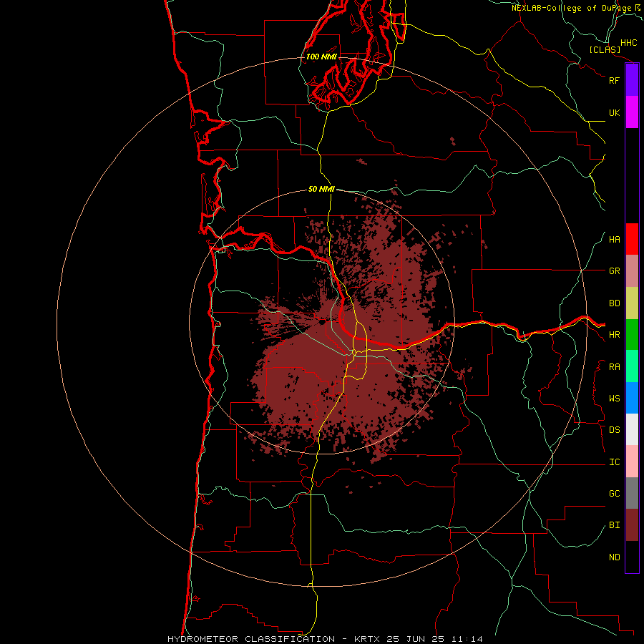Select the WS blue legend swatch

click(x=632, y=398)
